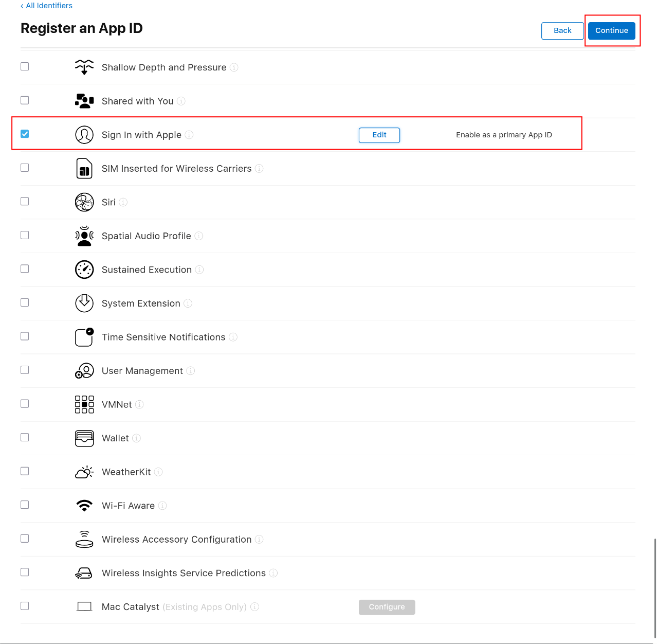Select Enable as a primary App ID
Image resolution: width=657 pixels, height=644 pixels.
click(x=504, y=135)
